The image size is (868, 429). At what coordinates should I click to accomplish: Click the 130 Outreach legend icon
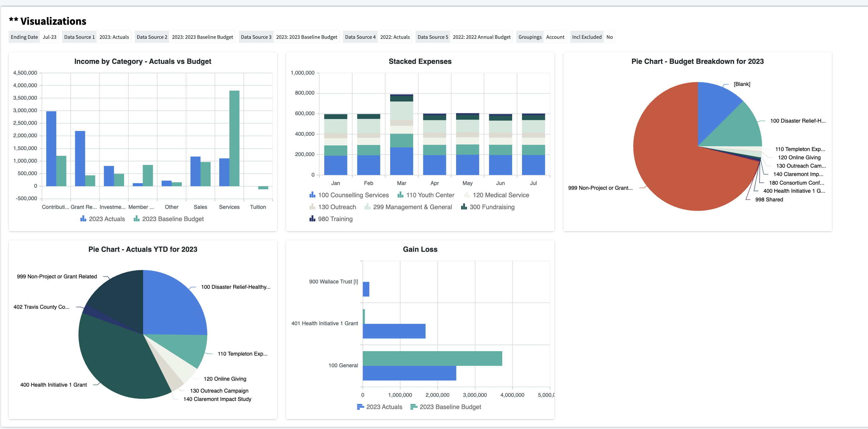tap(312, 207)
